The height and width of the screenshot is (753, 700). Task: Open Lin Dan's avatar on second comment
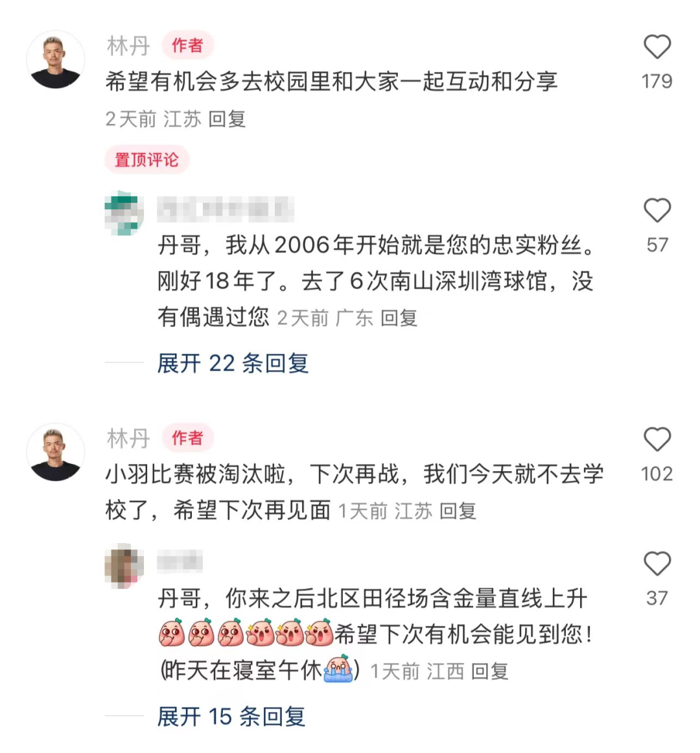click(x=55, y=452)
